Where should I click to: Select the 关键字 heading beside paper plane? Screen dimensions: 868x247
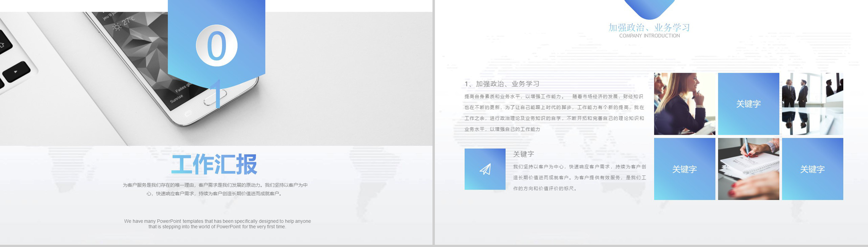tap(523, 154)
